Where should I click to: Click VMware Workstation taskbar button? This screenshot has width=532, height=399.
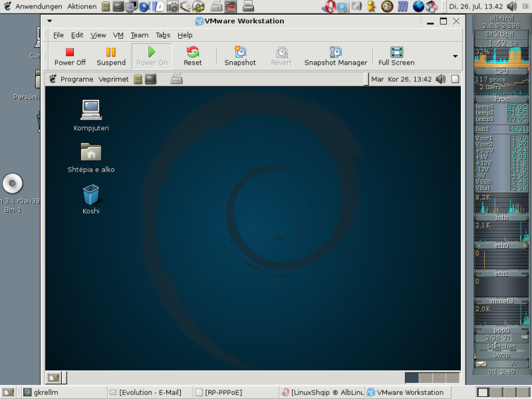click(408, 392)
